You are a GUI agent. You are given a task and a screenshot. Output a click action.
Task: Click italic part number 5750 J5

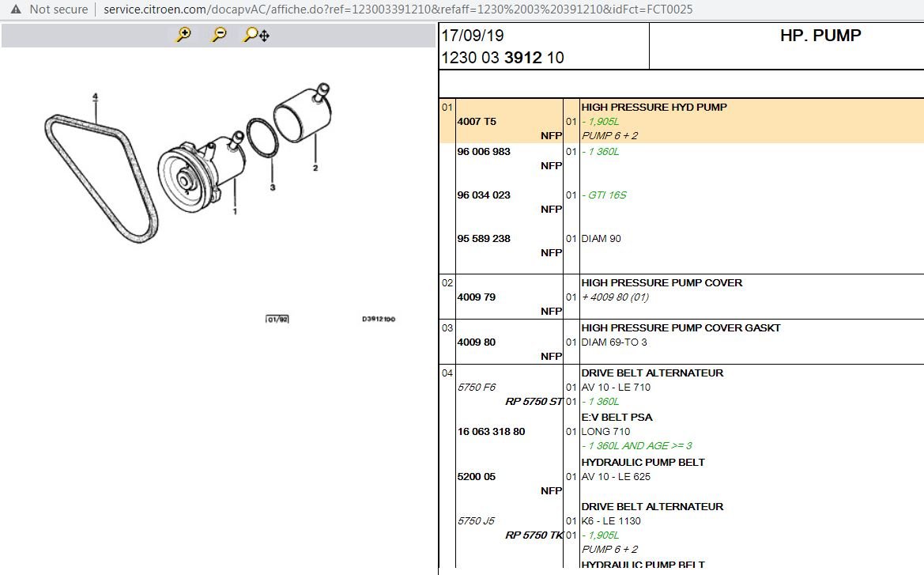click(476, 521)
